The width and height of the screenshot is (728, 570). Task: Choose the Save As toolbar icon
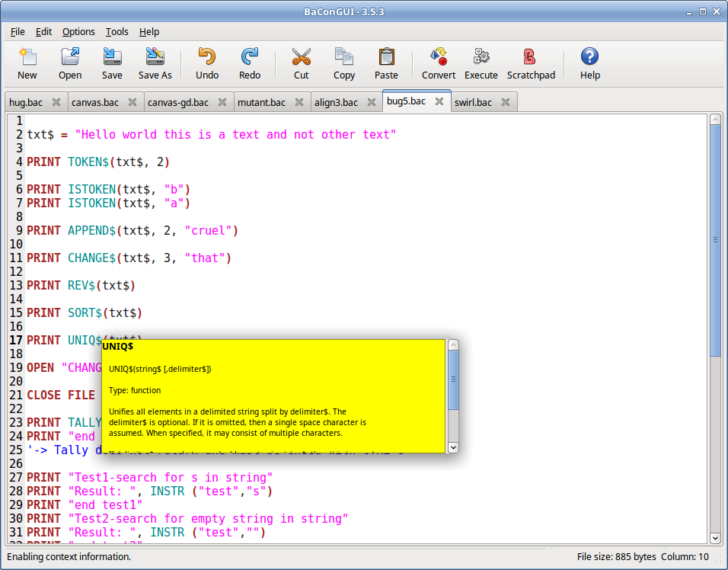pos(155,63)
